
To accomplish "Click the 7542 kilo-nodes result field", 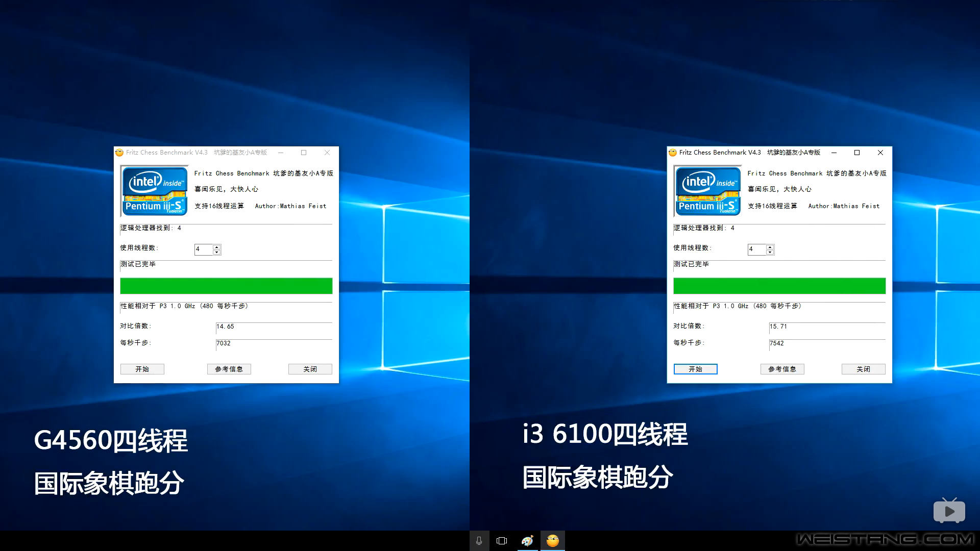I will 827,344.
